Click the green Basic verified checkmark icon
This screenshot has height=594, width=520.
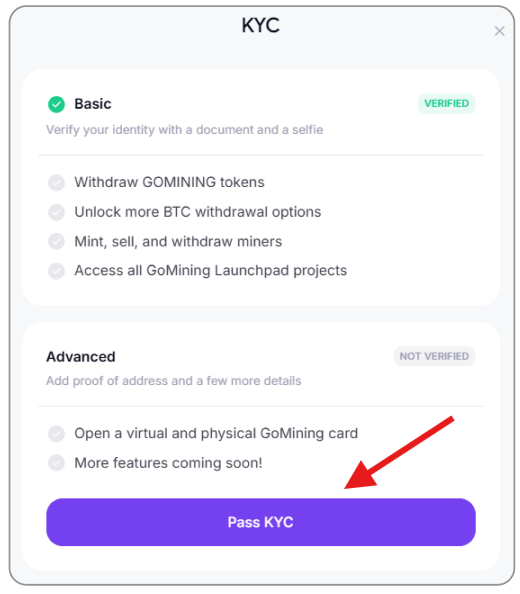[x=56, y=104]
